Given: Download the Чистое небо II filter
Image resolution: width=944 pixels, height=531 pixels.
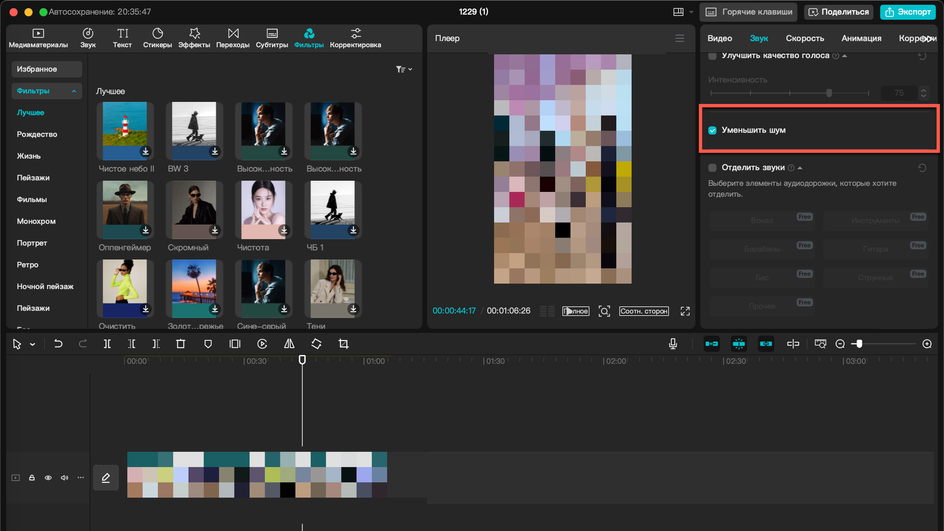Looking at the screenshot, I should tap(145, 151).
